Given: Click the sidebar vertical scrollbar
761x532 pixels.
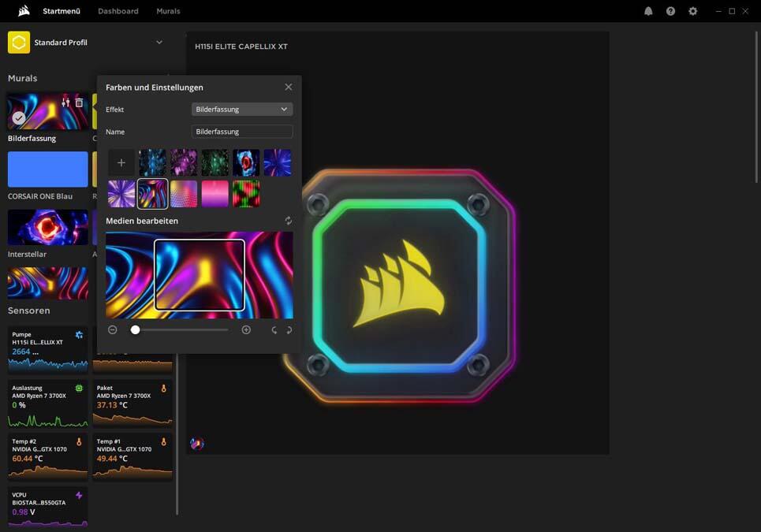Looking at the screenshot, I should (177, 434).
